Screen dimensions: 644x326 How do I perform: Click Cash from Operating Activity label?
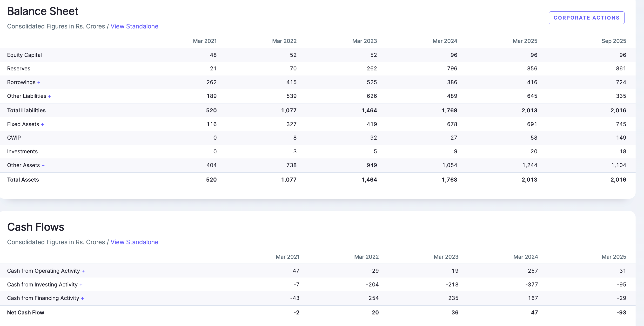click(x=43, y=271)
